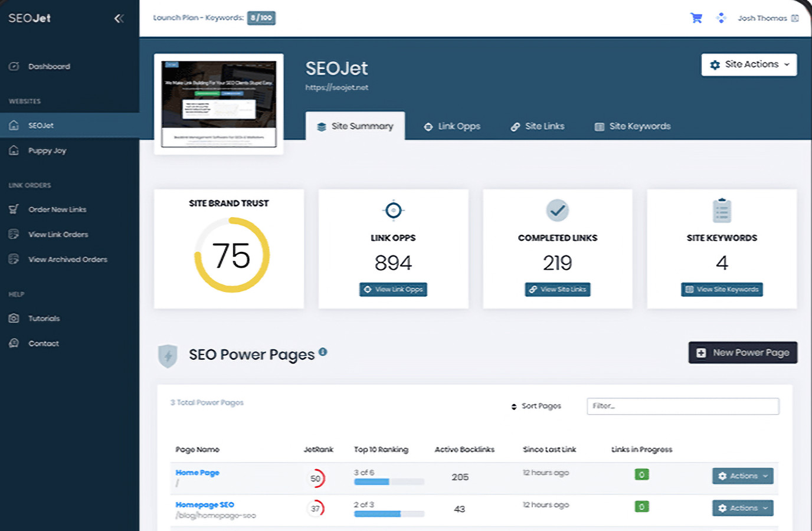Sort by JetRank column header
Image resolution: width=812 pixels, height=531 pixels.
[x=319, y=450]
